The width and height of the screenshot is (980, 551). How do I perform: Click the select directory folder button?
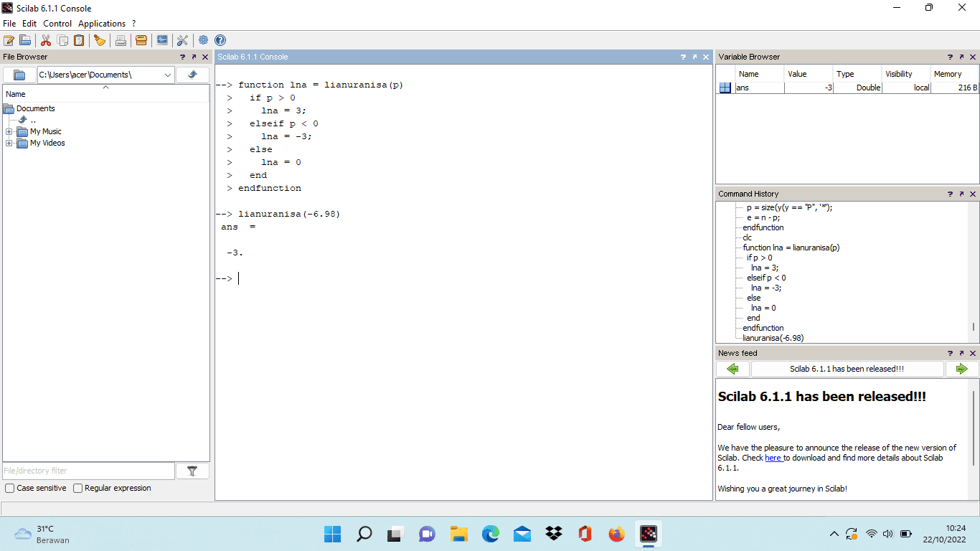(20, 75)
